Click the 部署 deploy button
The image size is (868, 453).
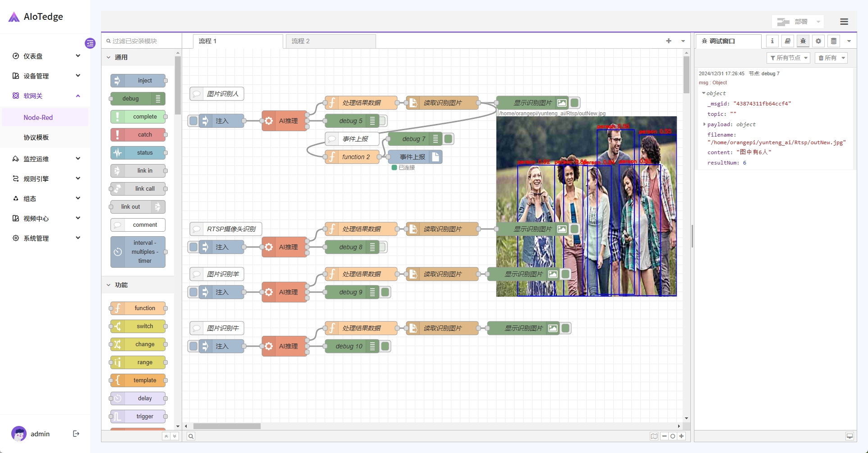coord(796,22)
